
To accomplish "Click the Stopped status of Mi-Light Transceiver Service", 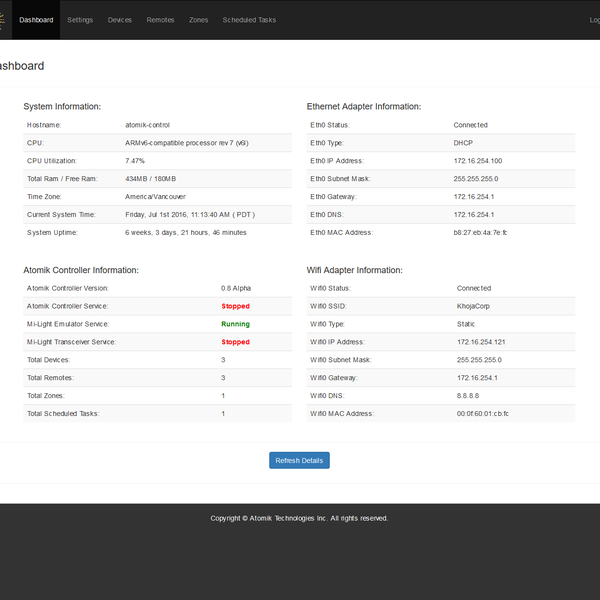I will pyautogui.click(x=235, y=342).
